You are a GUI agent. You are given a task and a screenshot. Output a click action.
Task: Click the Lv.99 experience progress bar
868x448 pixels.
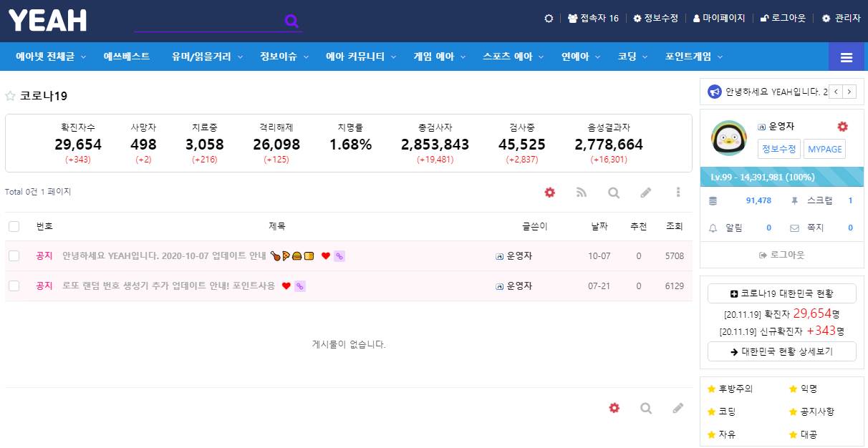(781, 176)
